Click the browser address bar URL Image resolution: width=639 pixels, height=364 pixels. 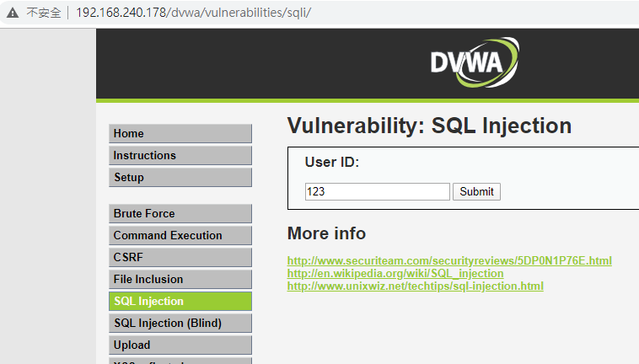pyautogui.click(x=193, y=13)
